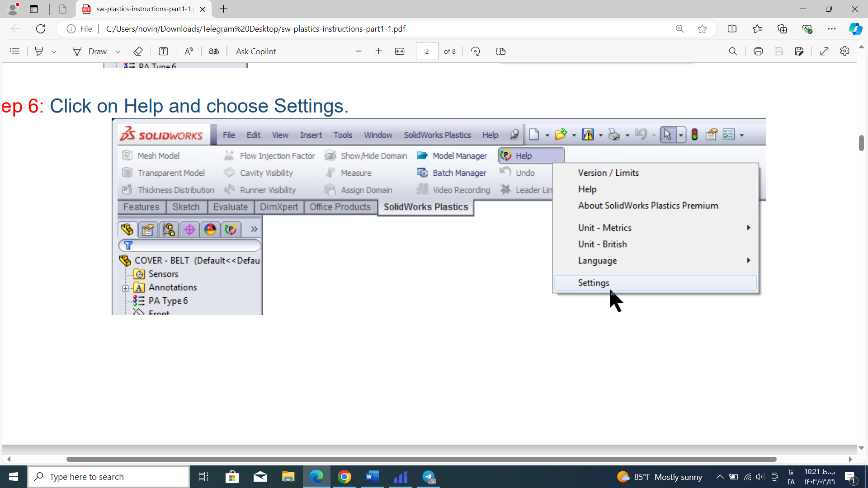Expand the Annotations tree node
Image resolution: width=868 pixels, height=488 pixels.
tap(125, 288)
